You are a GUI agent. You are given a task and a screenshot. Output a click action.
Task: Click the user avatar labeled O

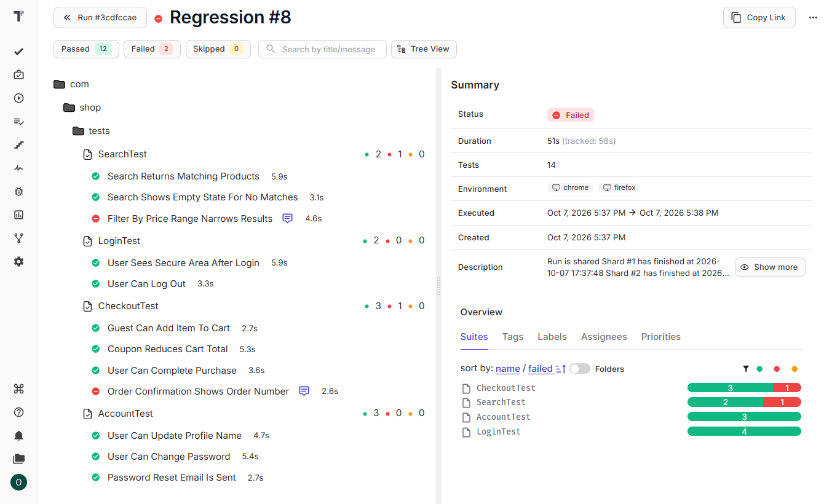coord(18,482)
